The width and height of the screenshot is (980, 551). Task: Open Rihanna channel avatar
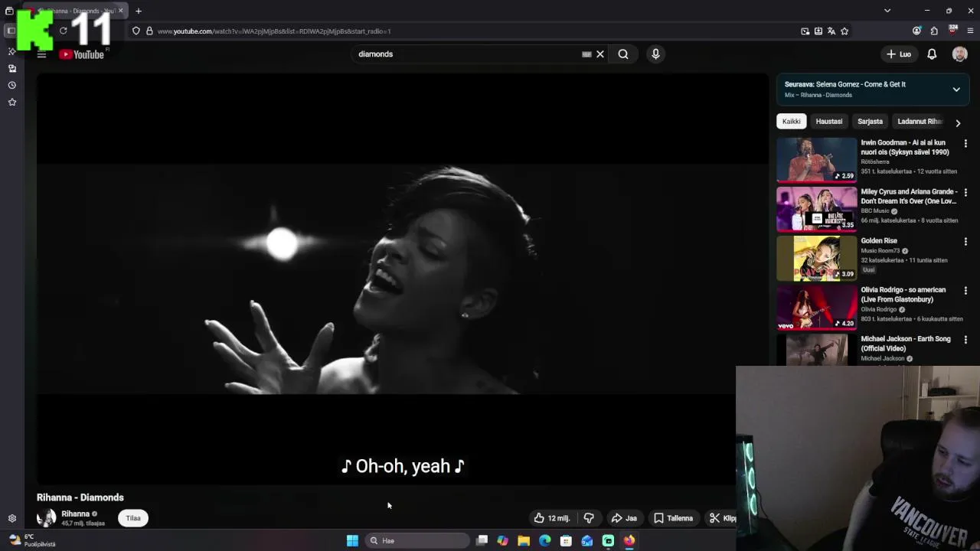(x=46, y=518)
